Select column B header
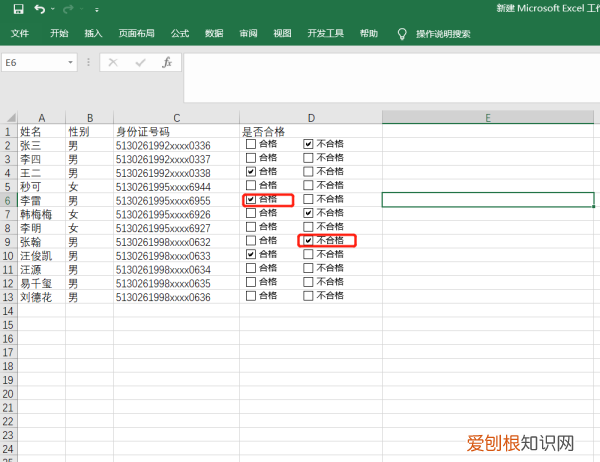Viewport: 600px width, 462px height. click(x=90, y=118)
